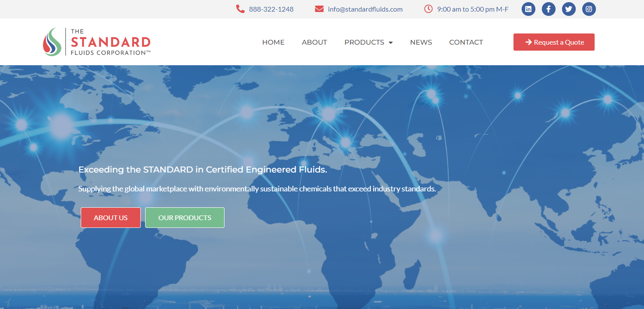Call the 888-322-1248 phone link

pos(271,9)
